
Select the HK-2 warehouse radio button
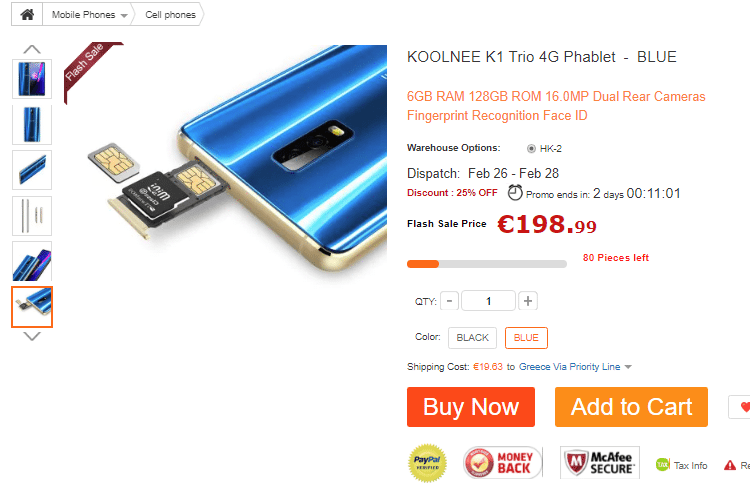[x=531, y=149]
